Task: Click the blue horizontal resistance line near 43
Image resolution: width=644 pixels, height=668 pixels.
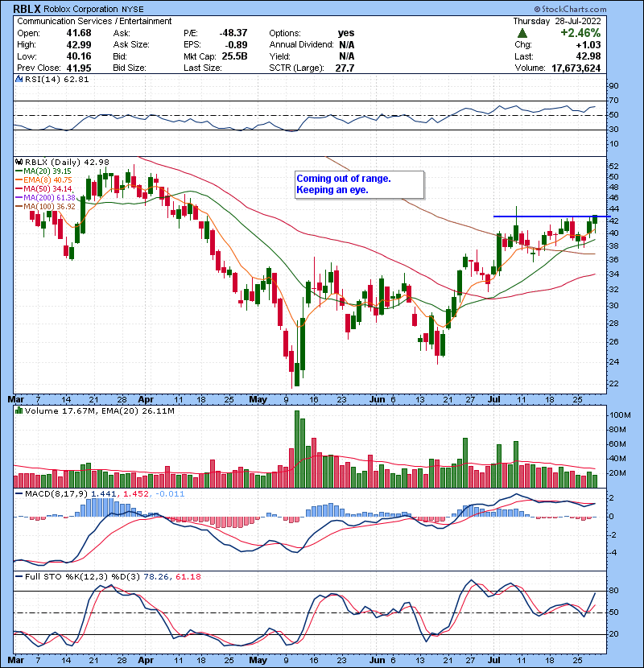Action: click(x=552, y=216)
